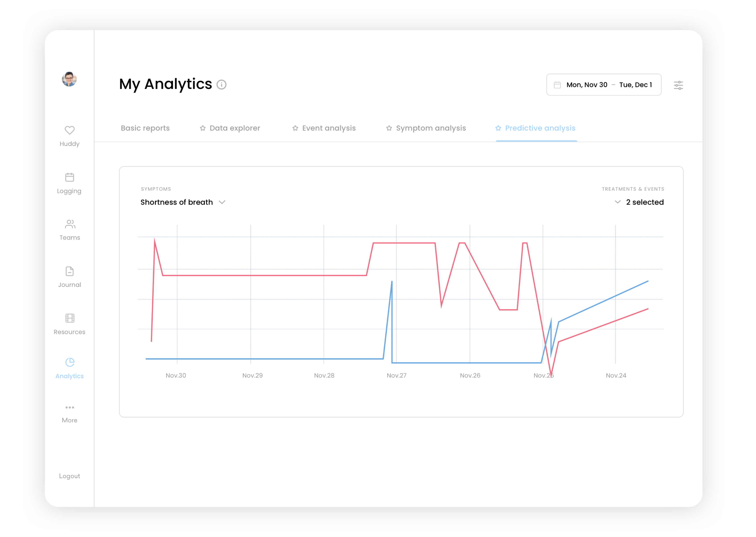Click the Nov.27 axis label
The image size is (756, 537).
pyautogui.click(x=397, y=376)
